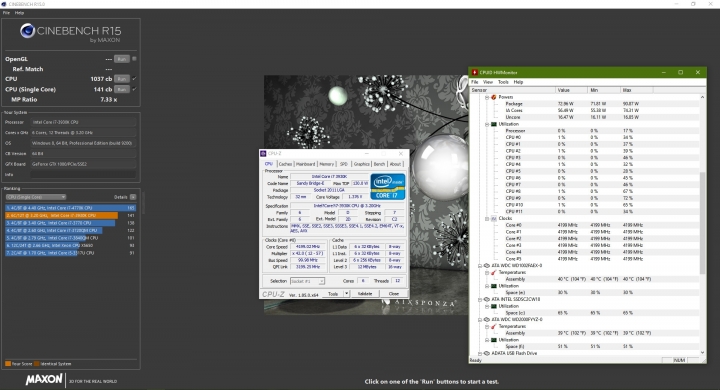The width and height of the screenshot is (720, 390).
Task: Click the Powers flame icon in HWMonitor
Action: click(x=494, y=97)
